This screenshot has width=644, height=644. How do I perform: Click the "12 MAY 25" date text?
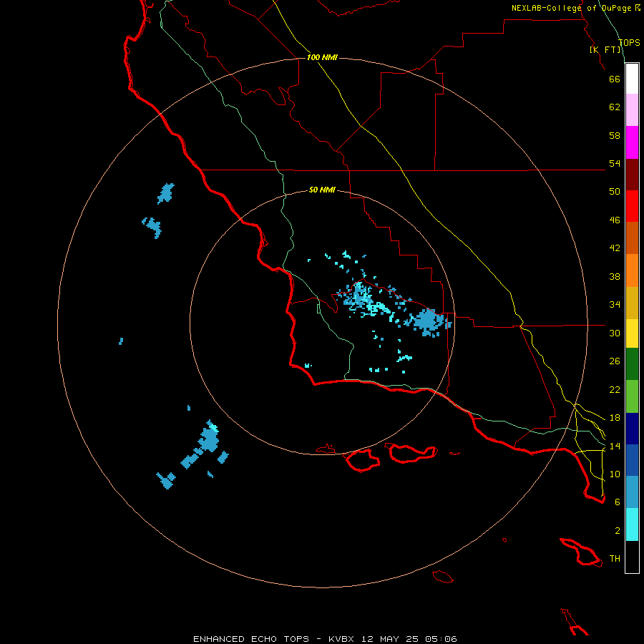[x=390, y=639]
